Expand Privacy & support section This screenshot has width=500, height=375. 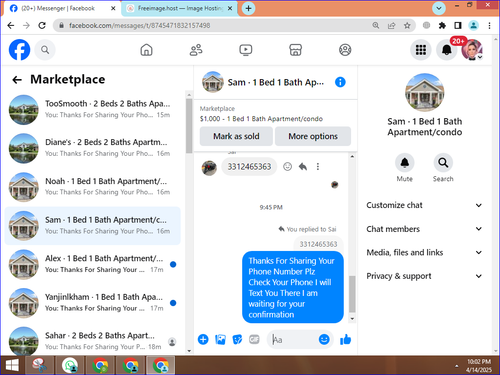point(424,276)
